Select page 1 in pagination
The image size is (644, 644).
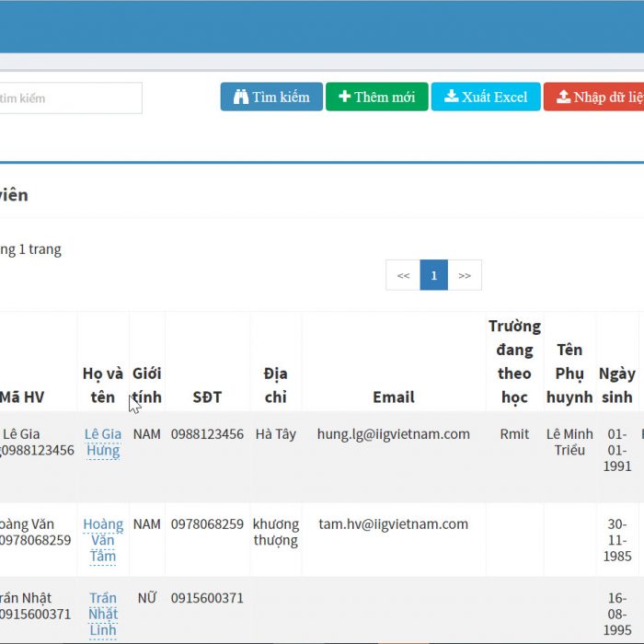(x=433, y=275)
